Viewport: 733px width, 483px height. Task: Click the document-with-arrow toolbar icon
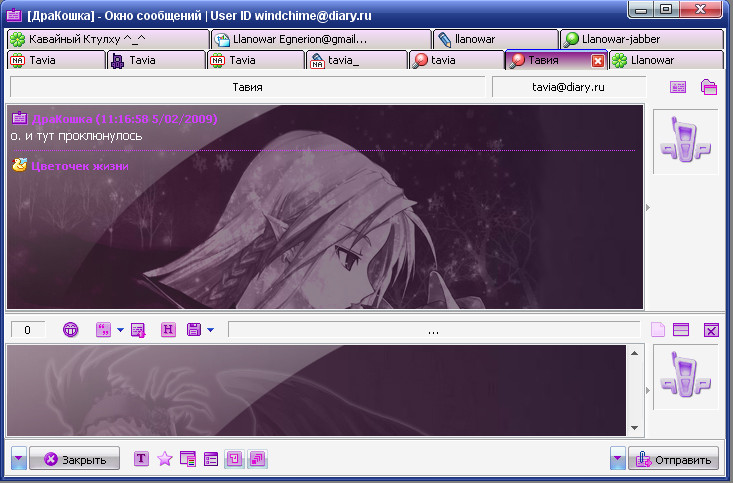tap(138, 330)
